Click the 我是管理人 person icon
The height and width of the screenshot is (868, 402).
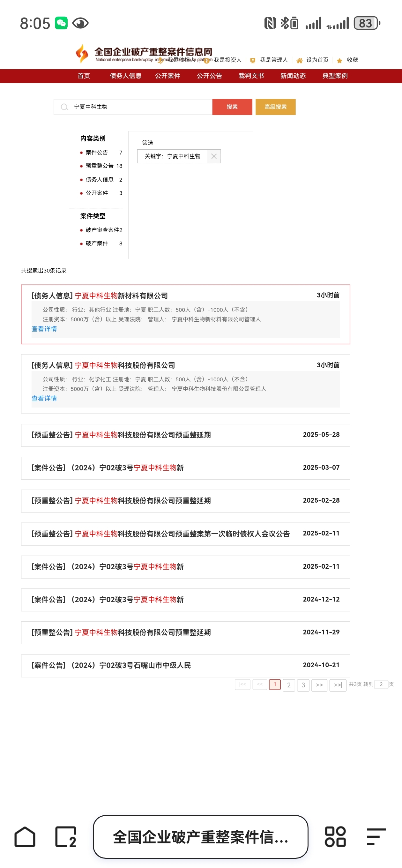tap(252, 61)
